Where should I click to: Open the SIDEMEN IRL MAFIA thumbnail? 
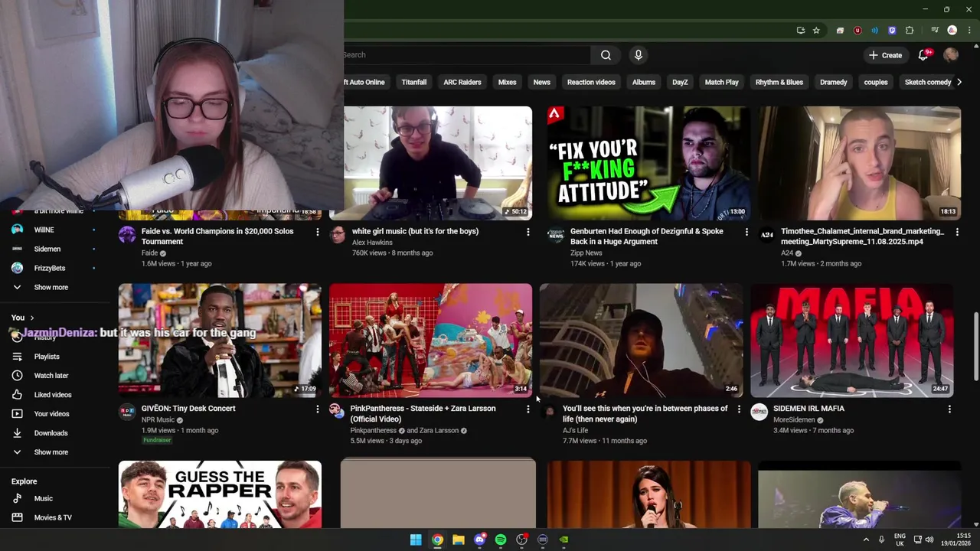pyautogui.click(x=851, y=340)
